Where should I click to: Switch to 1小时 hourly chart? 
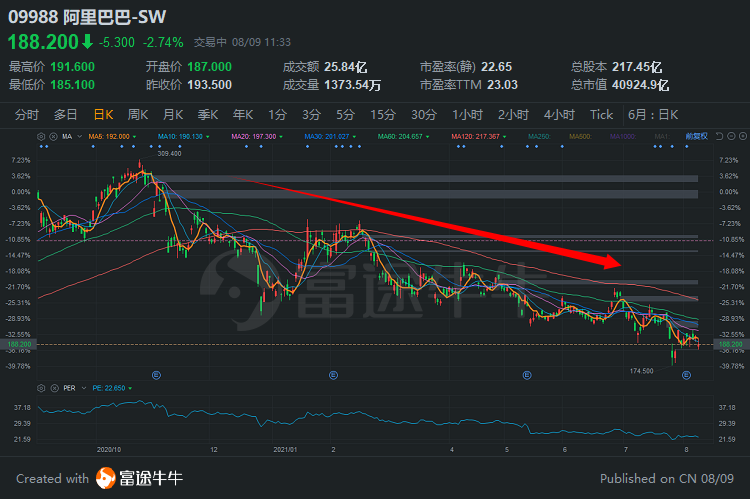tap(467, 115)
